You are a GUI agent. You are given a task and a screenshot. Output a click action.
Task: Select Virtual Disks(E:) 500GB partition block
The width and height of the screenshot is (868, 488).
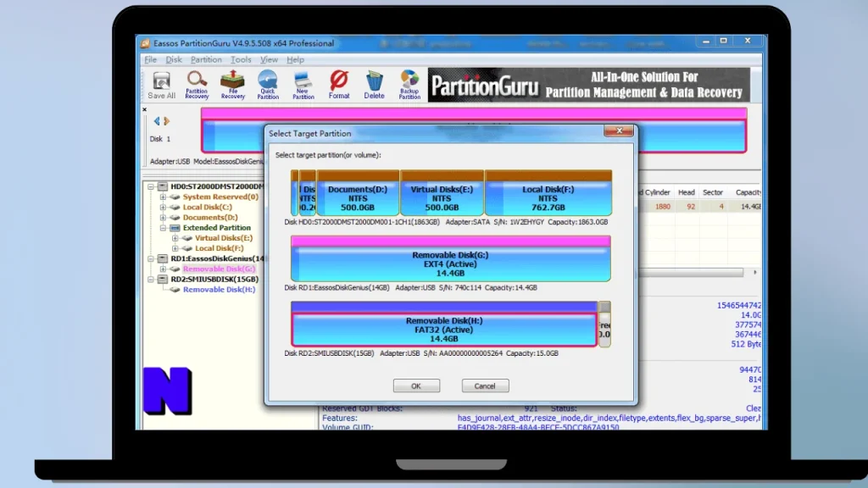tap(442, 193)
